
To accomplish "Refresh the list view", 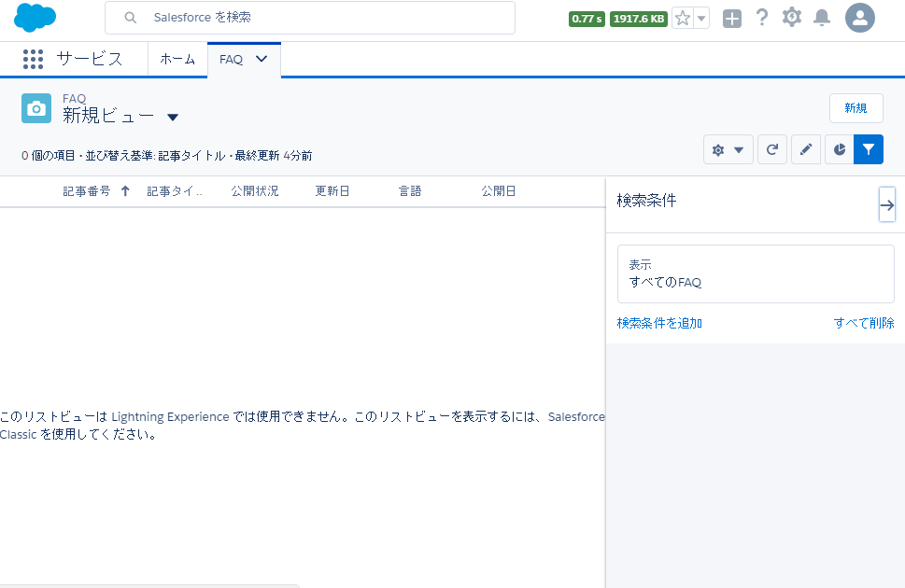I will point(772,149).
